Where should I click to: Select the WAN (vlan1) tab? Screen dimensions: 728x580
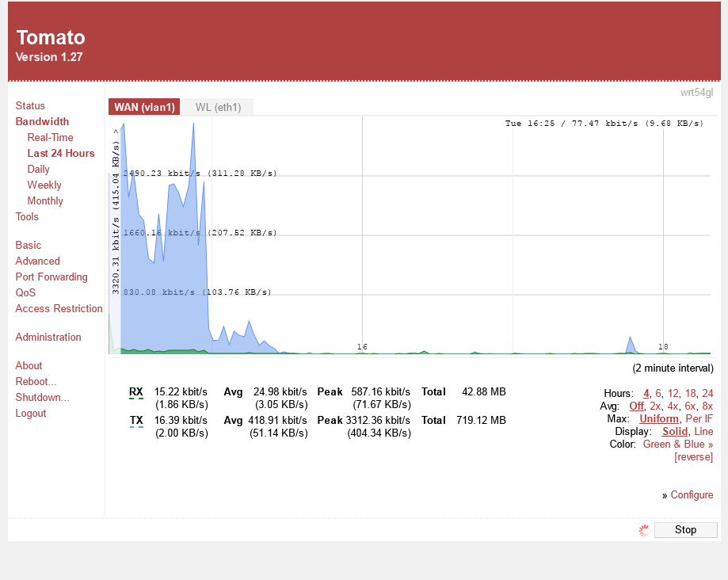point(144,107)
